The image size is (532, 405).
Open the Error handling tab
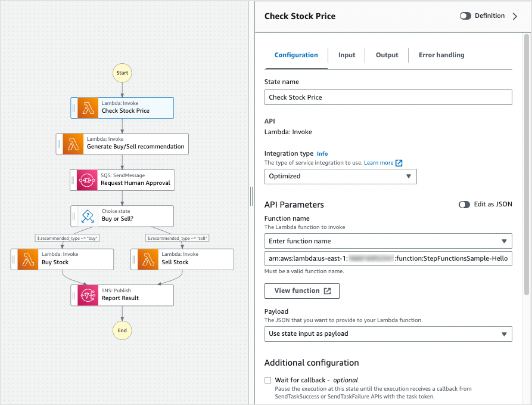[x=441, y=55]
